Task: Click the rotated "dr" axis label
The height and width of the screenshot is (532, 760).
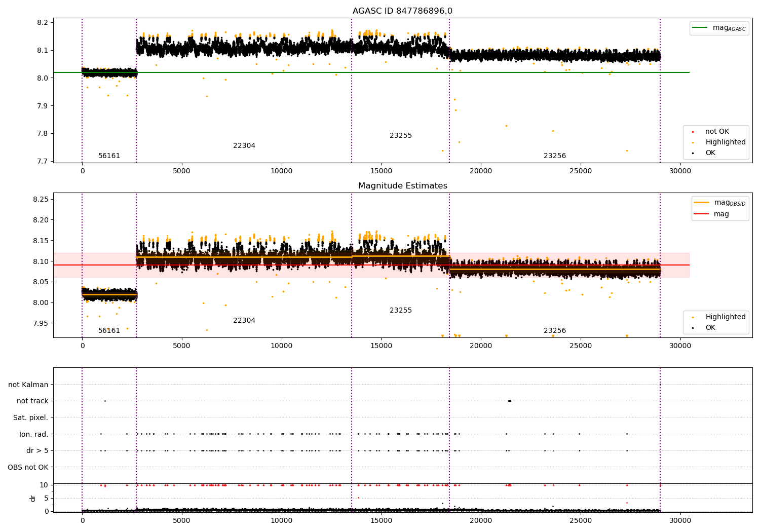Action: click(33, 498)
